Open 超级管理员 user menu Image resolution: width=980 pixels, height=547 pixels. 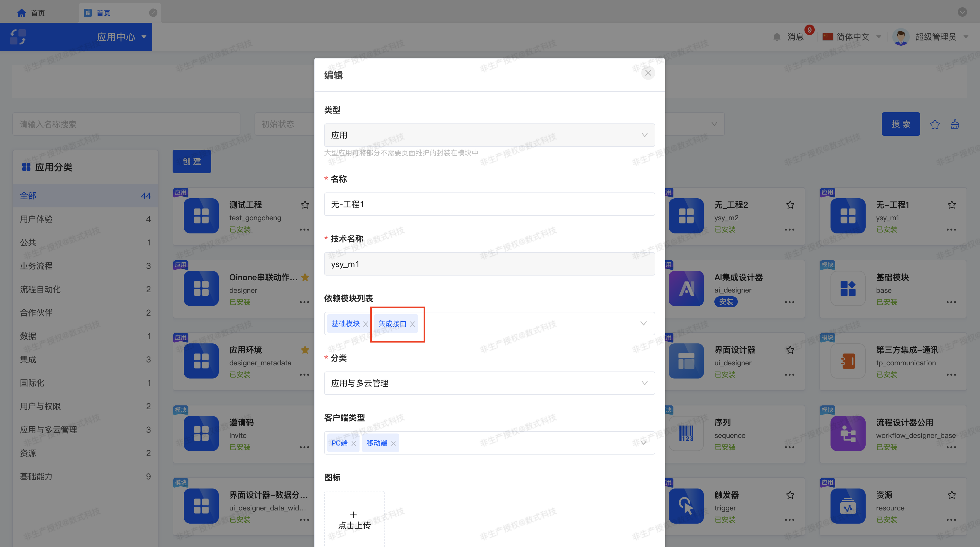(x=931, y=37)
